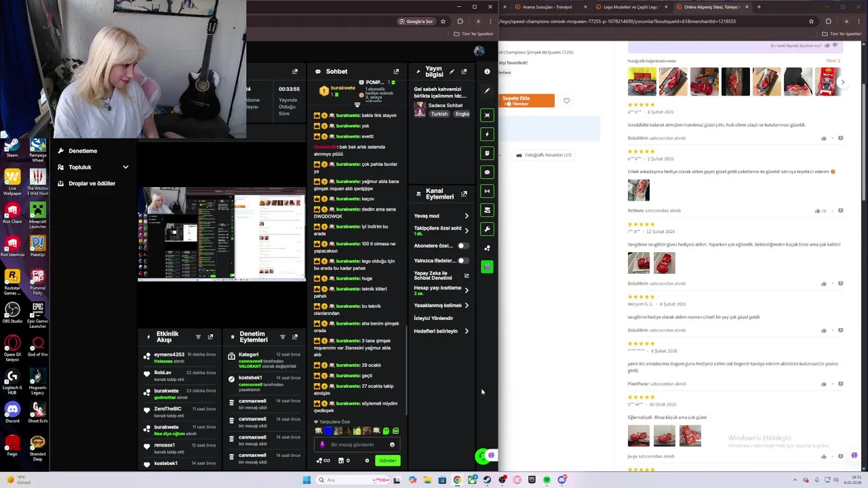Show next review photos with the arrow
Screen dimensions: 868x488
[x=842, y=82]
